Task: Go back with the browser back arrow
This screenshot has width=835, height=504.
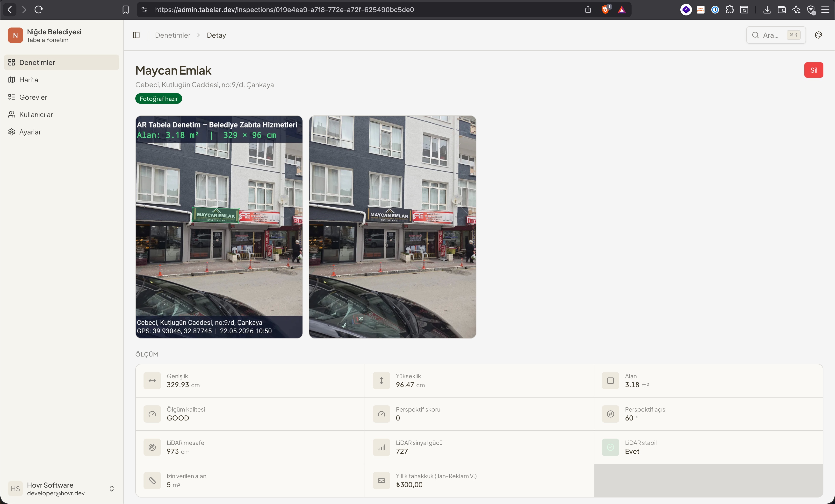Action: pyautogui.click(x=10, y=9)
